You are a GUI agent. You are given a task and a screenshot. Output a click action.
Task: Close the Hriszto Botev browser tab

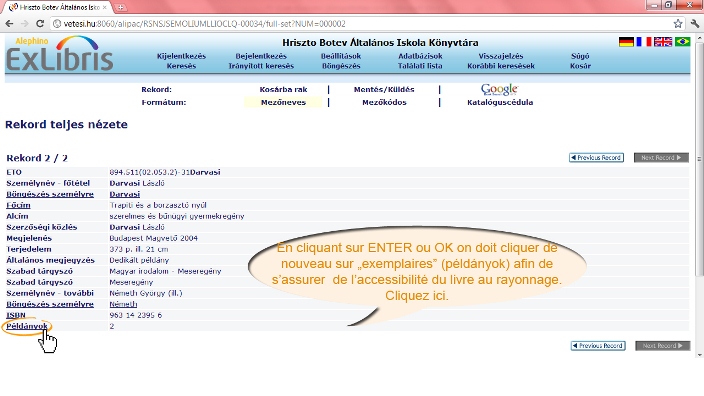[105, 7]
